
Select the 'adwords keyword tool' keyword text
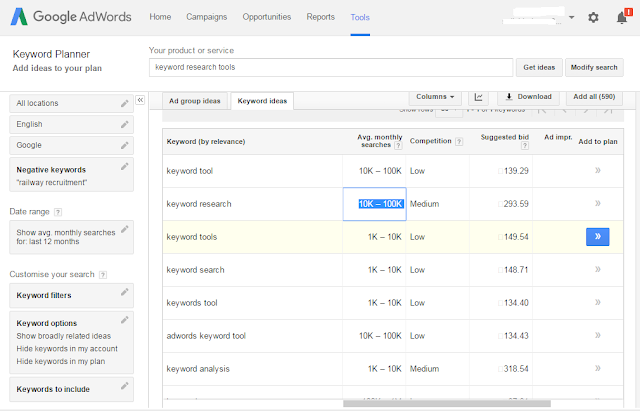point(206,336)
